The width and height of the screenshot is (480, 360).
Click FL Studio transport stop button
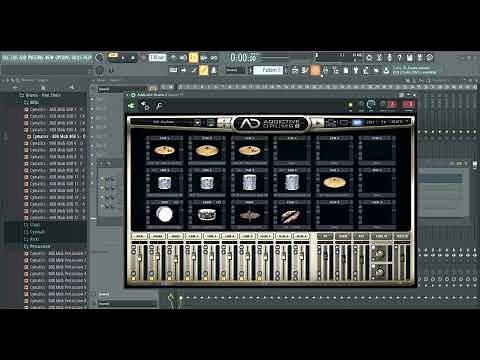coord(133,58)
